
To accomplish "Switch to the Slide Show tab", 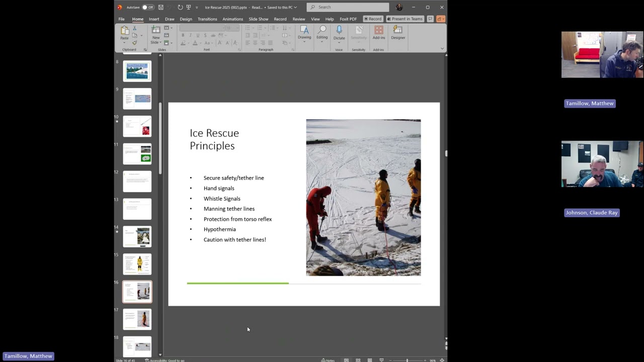I will (x=259, y=19).
